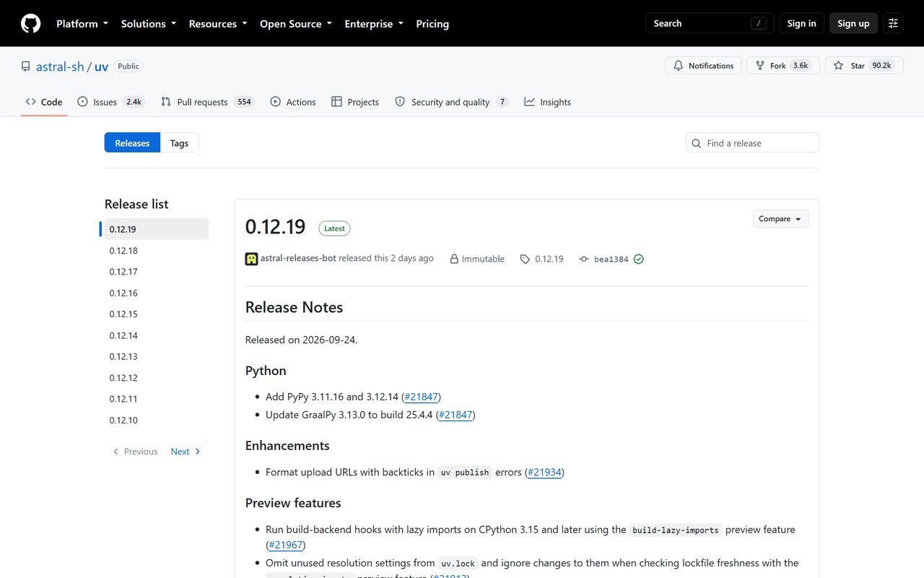The image size is (924, 578).
Task: Switch to the Code tab
Action: coord(44,102)
